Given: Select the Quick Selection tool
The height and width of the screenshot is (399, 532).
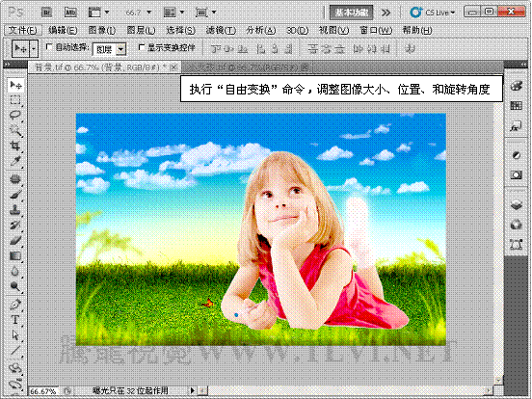Looking at the screenshot, I should pyautogui.click(x=15, y=131).
